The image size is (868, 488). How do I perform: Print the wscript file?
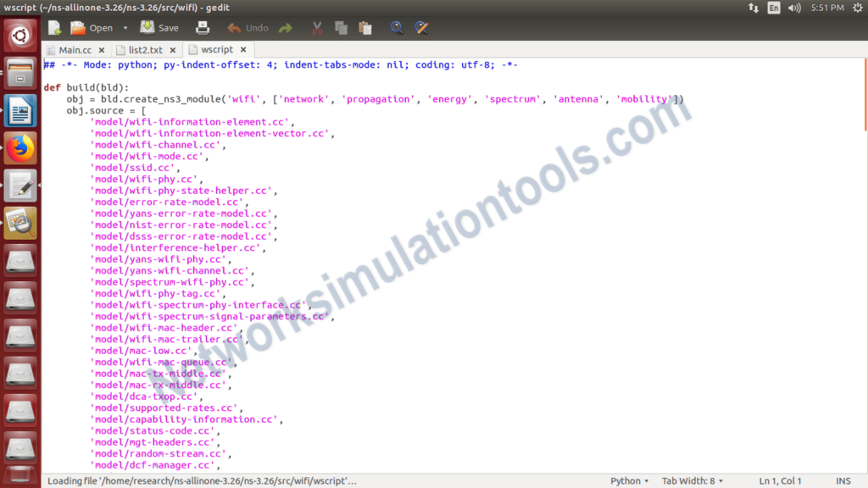[203, 27]
